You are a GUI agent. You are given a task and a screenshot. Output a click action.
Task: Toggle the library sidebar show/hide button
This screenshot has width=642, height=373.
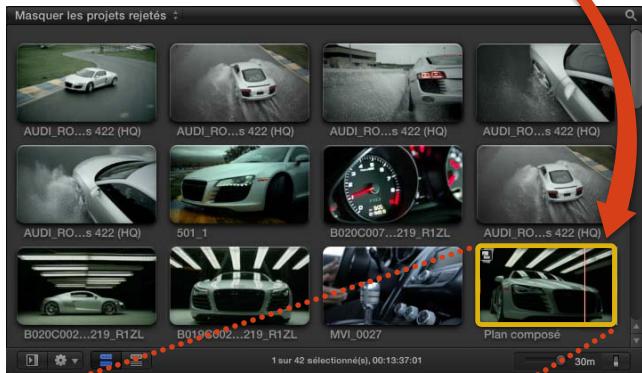(32, 360)
